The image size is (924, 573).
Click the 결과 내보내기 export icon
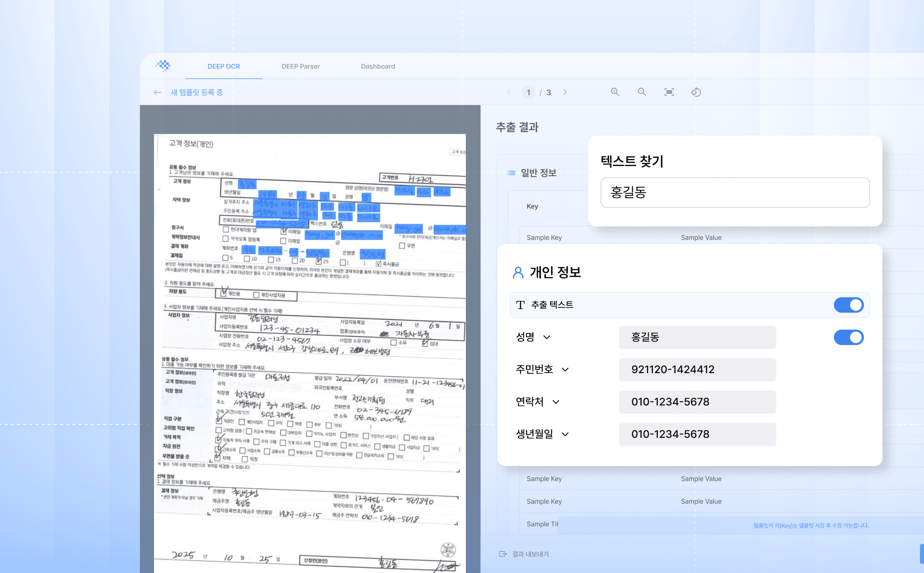click(503, 554)
